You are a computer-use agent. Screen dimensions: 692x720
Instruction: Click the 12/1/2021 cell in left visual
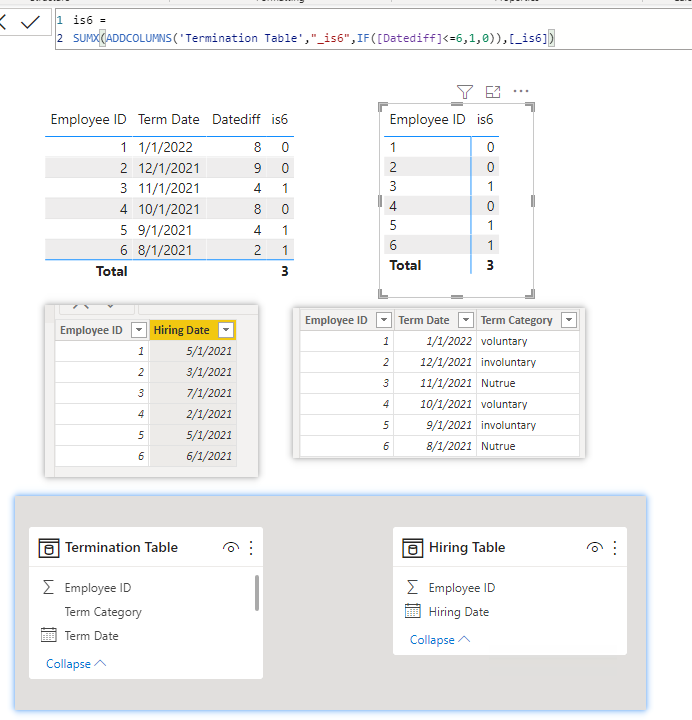tap(169, 168)
